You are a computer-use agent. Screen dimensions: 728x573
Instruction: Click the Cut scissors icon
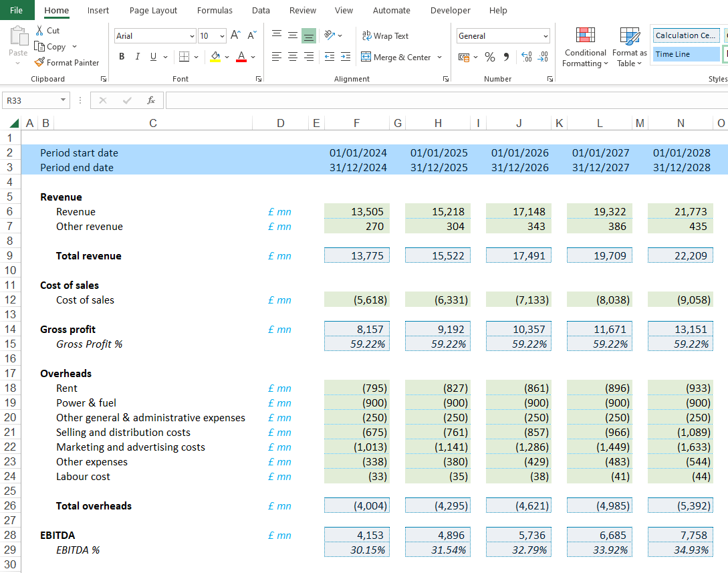coord(39,31)
